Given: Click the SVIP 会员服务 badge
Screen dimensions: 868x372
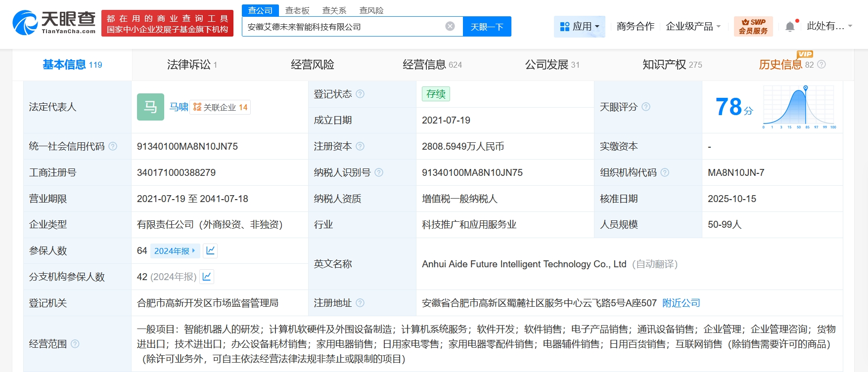Looking at the screenshot, I should tap(753, 27).
